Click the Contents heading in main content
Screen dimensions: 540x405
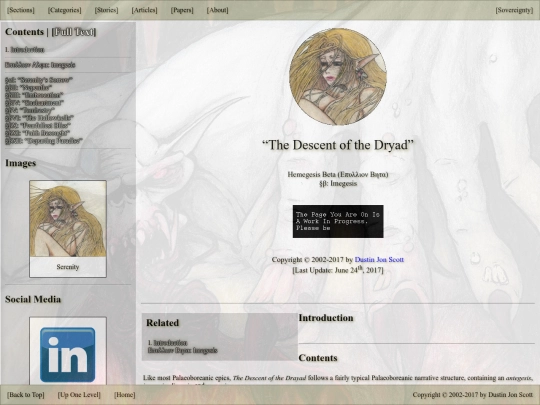click(x=318, y=358)
